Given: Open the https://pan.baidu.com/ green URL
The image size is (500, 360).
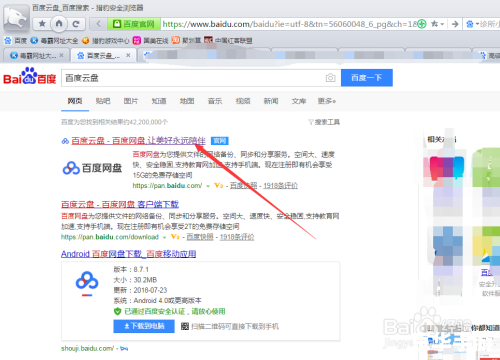Looking at the screenshot, I should point(167,186).
